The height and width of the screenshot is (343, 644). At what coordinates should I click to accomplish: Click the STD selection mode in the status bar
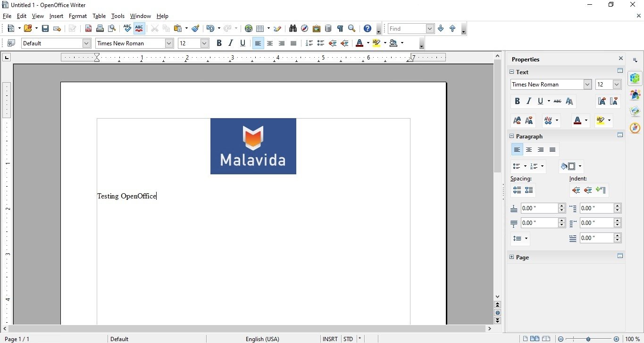[x=348, y=339]
